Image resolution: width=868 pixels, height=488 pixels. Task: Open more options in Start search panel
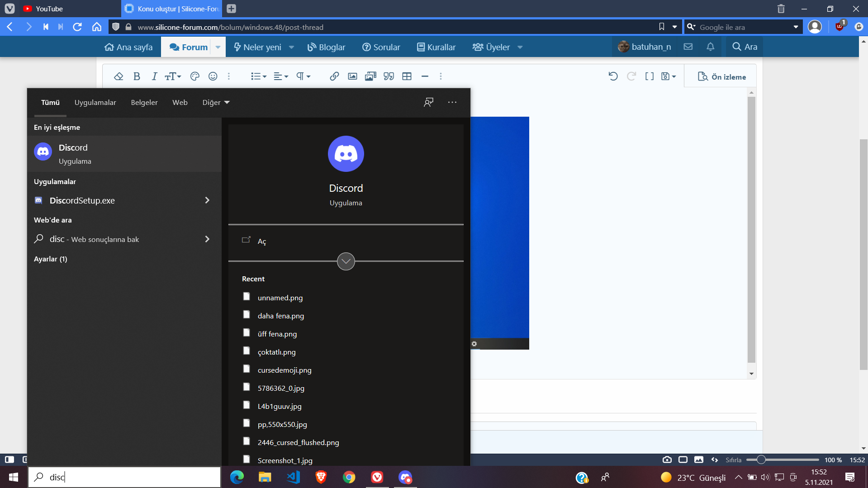[452, 102]
